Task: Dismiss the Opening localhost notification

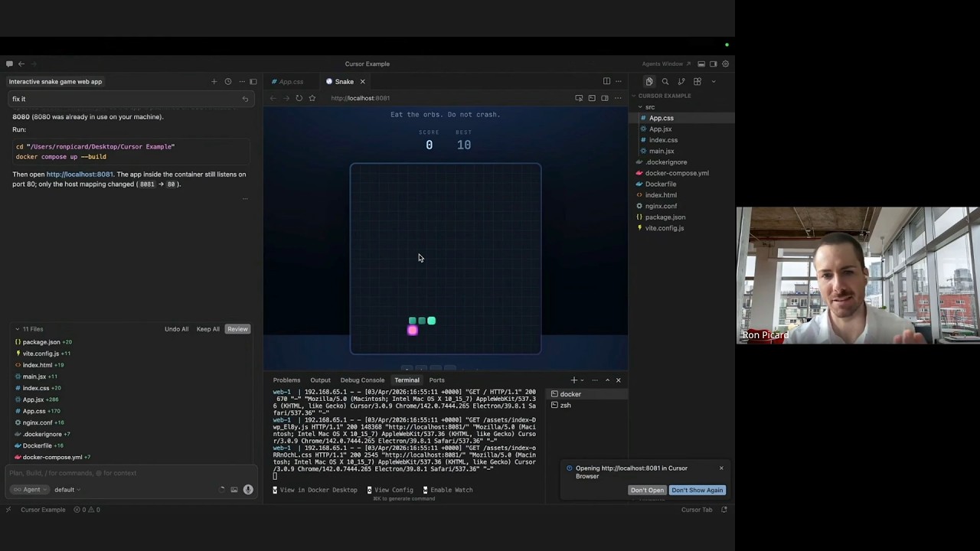Action: click(721, 468)
